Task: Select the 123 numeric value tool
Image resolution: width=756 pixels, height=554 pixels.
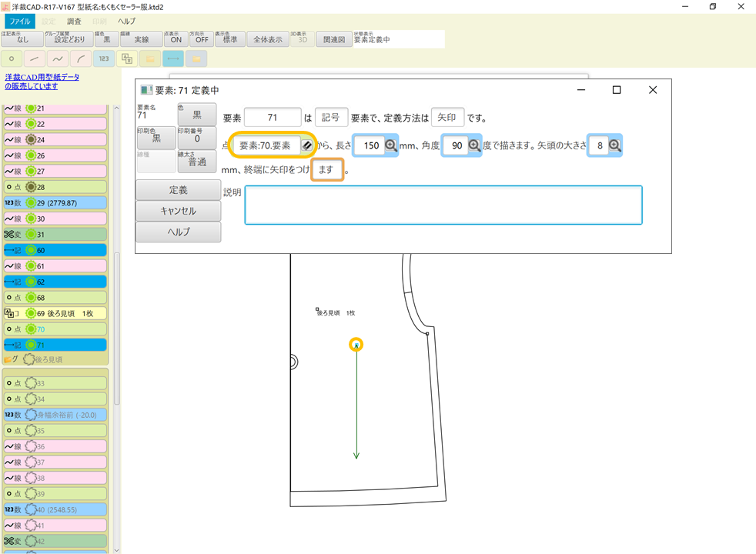Action: point(103,58)
